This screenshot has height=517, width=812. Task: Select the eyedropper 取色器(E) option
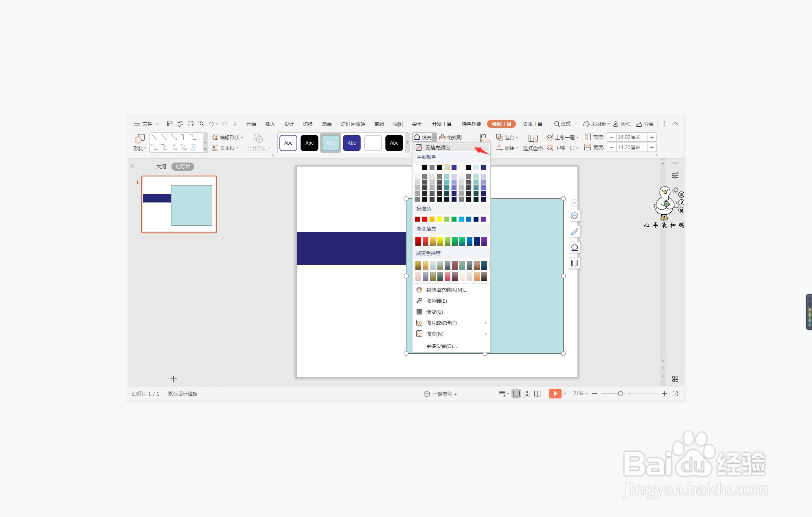pyautogui.click(x=436, y=301)
